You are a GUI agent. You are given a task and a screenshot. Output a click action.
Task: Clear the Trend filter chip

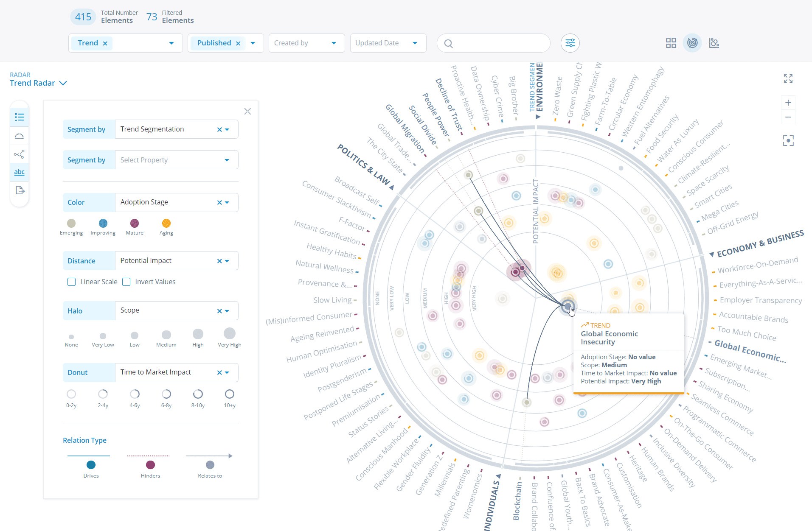coord(105,43)
